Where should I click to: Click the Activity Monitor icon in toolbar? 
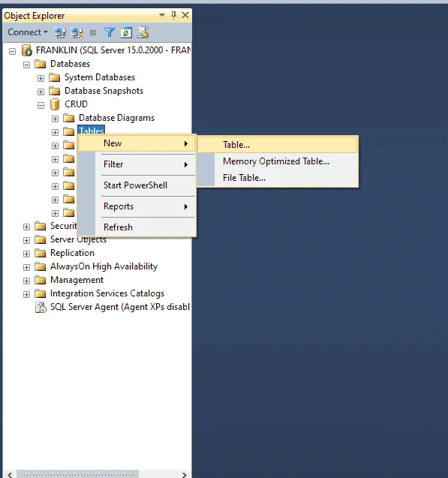(143, 32)
